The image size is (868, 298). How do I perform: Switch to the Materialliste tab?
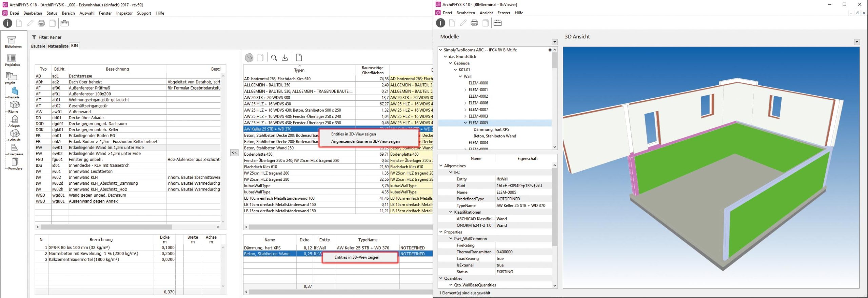pyautogui.click(x=58, y=46)
